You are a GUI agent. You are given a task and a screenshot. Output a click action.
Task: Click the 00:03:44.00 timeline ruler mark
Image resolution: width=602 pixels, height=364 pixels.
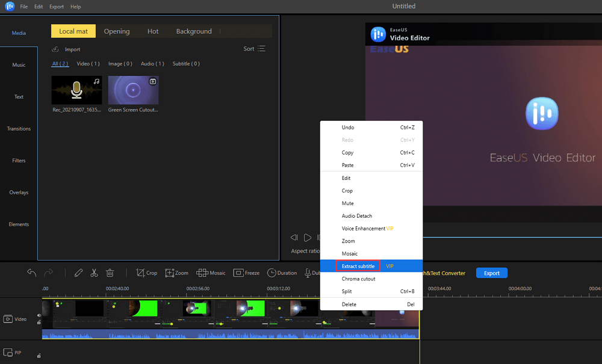point(439,288)
